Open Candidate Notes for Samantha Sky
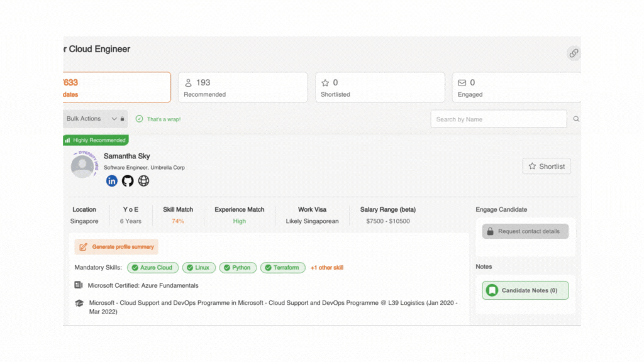Screen dimensions: 644x362 (x=525, y=290)
